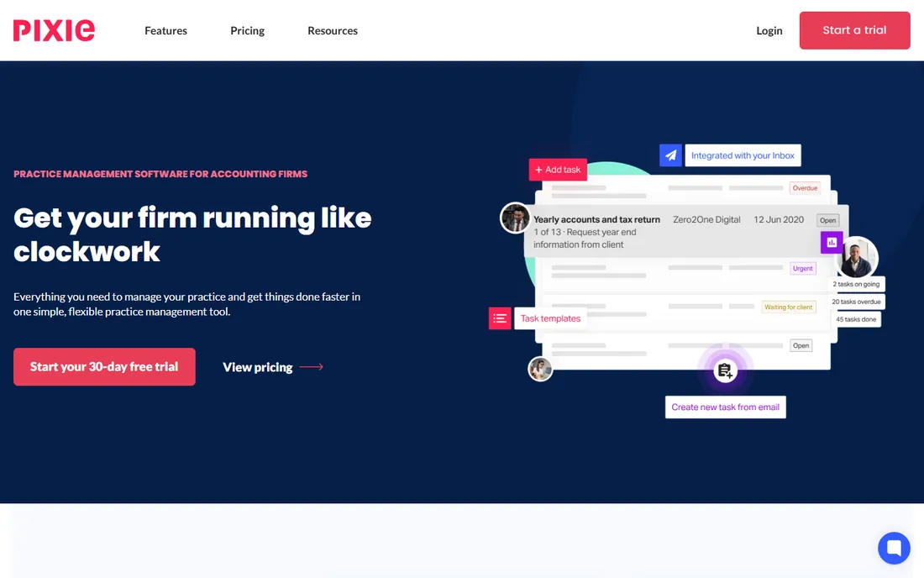
Task: Click the 12 Jun 2020 date
Action: tap(779, 219)
